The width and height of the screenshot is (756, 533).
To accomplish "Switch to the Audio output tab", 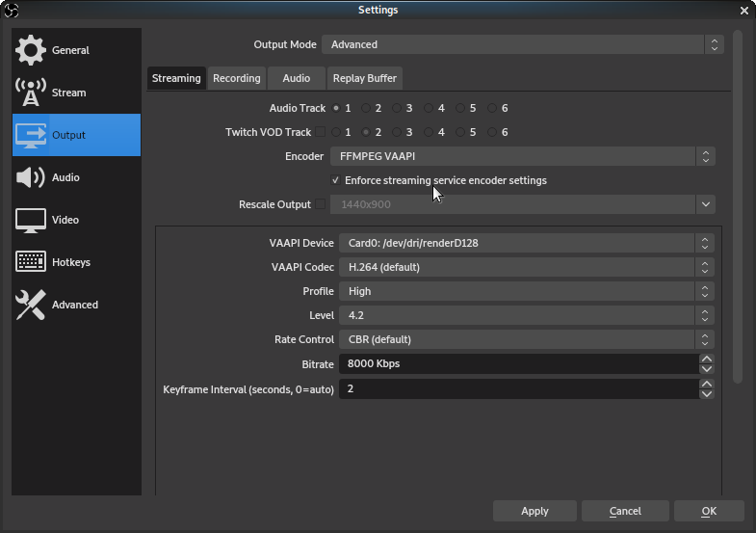I will pos(297,78).
